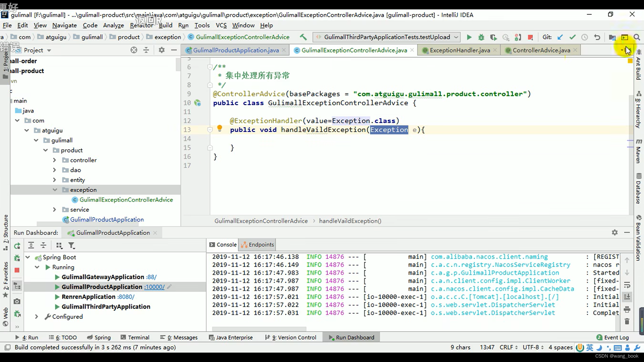
Task: Open GulimallExceptionControllerAdvice.java in project tree
Action: coord(126,200)
